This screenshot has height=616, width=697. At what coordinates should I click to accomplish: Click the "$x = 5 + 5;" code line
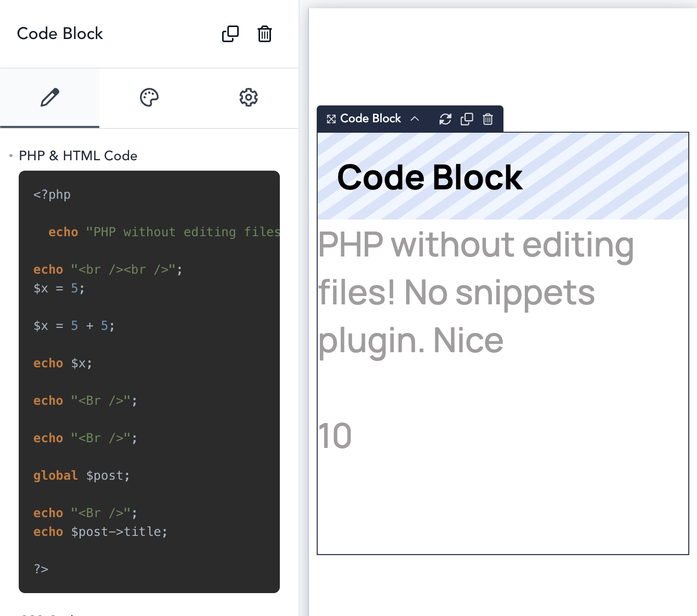74,326
